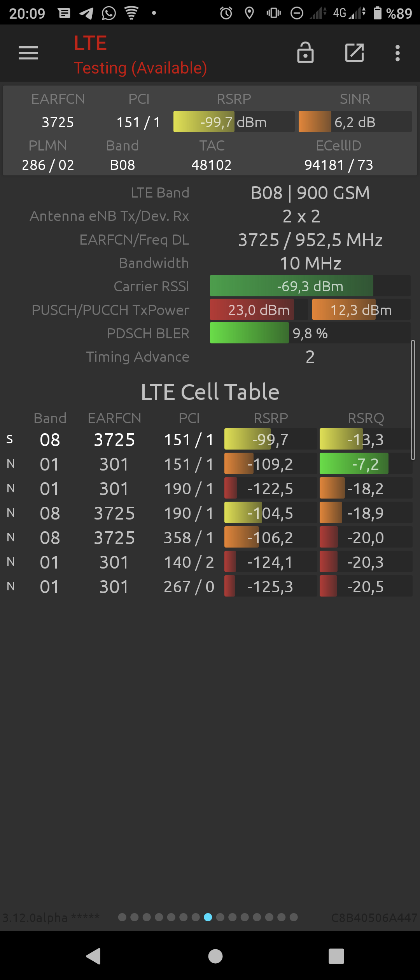Tap the SINR 6,2 dB bar
420x980 pixels.
355,122
